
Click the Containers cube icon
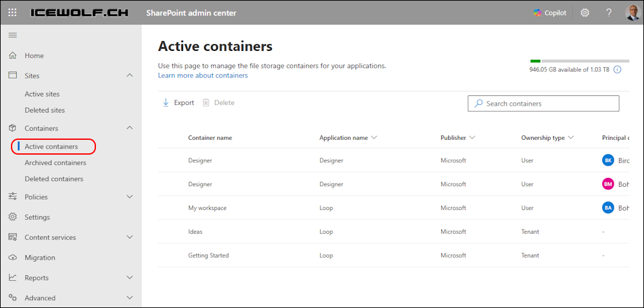click(13, 128)
